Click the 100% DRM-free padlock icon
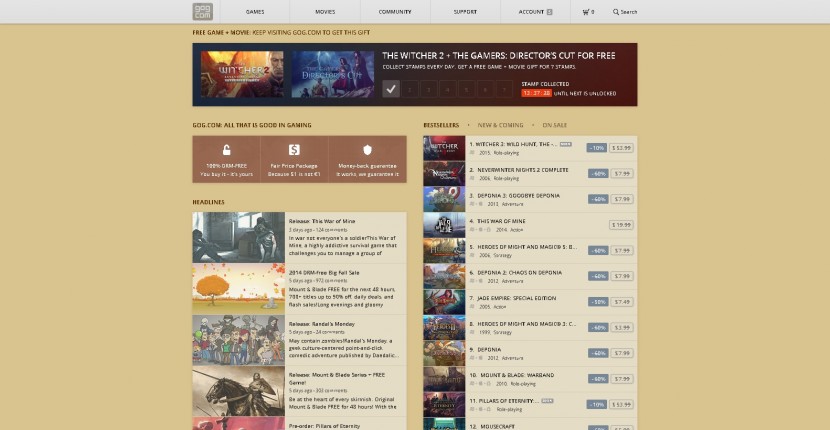 (227, 150)
